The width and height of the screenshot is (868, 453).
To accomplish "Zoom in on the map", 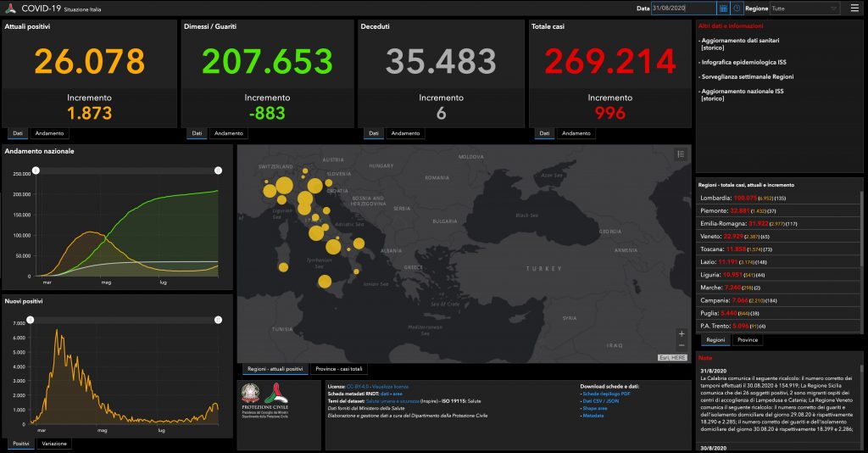I will pyautogui.click(x=681, y=333).
